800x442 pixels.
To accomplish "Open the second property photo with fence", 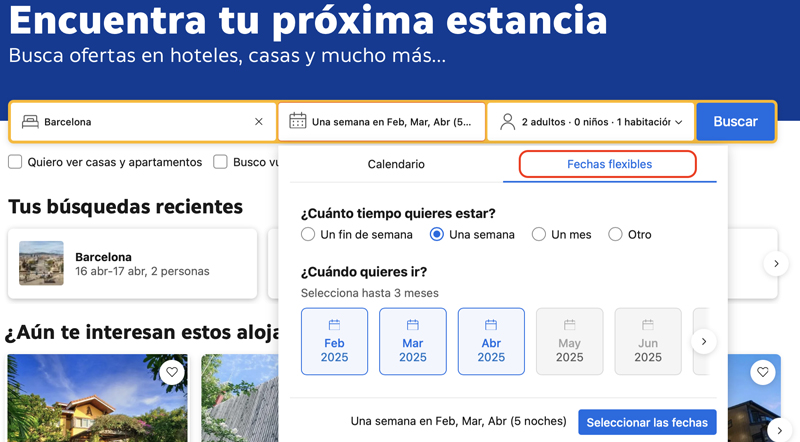I will pos(240,398).
